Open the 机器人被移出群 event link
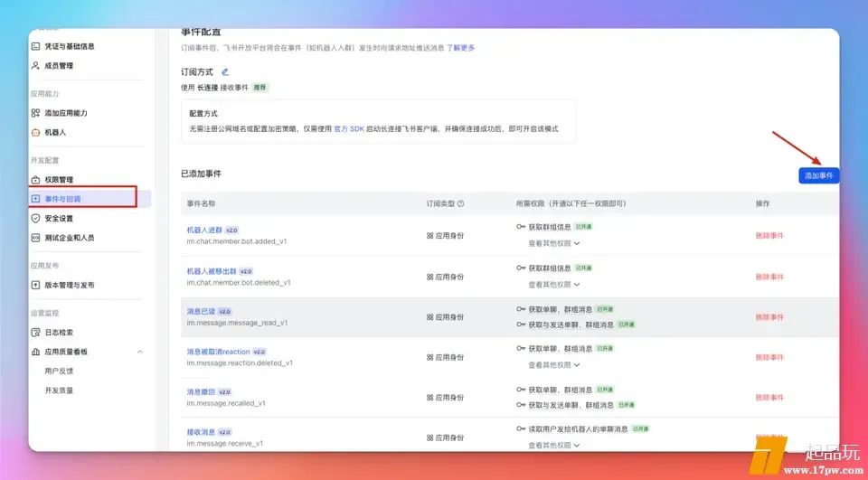 click(x=212, y=272)
